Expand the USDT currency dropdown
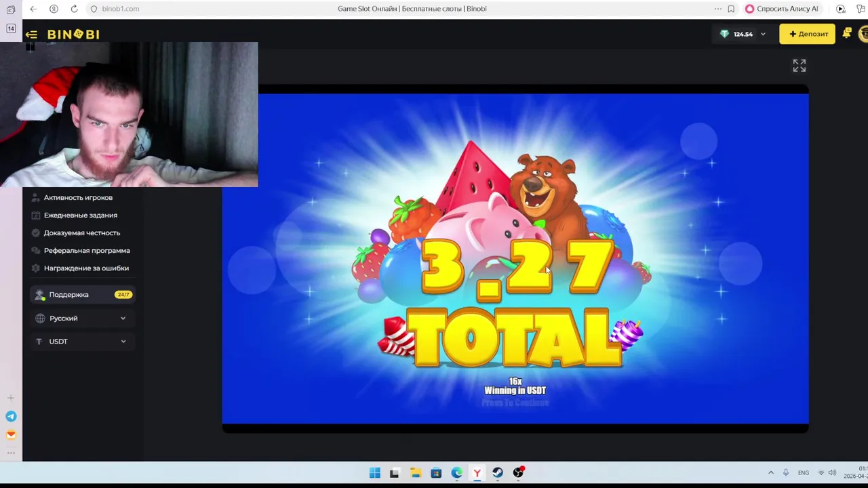The height and width of the screenshot is (488, 868). coord(81,341)
